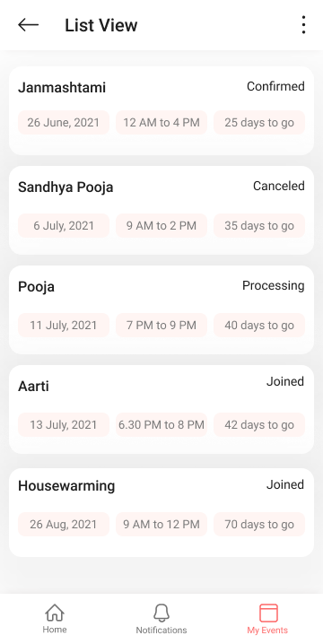323x644 pixels.
Task: Select the My Events tab label
Action: pyautogui.click(x=267, y=630)
